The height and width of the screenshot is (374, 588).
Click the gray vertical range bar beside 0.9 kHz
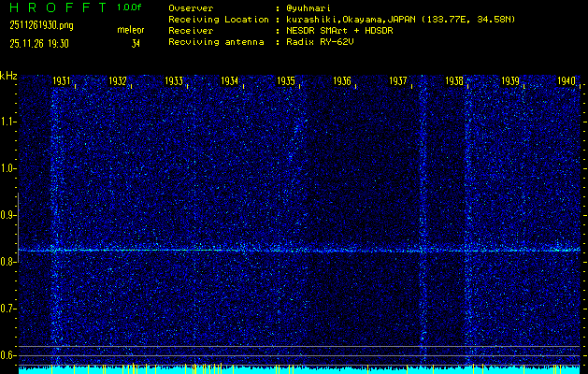(x=19, y=227)
